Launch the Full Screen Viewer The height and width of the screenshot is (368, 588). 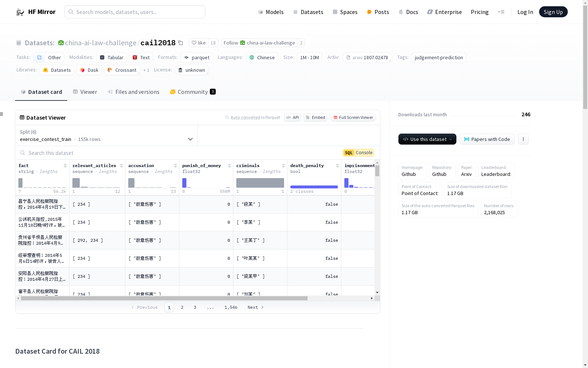pyautogui.click(x=353, y=117)
